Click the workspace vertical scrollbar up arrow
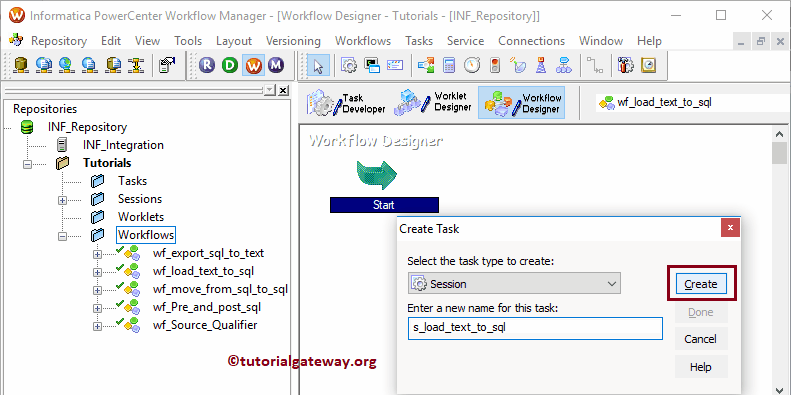The image size is (791, 395). 779,134
